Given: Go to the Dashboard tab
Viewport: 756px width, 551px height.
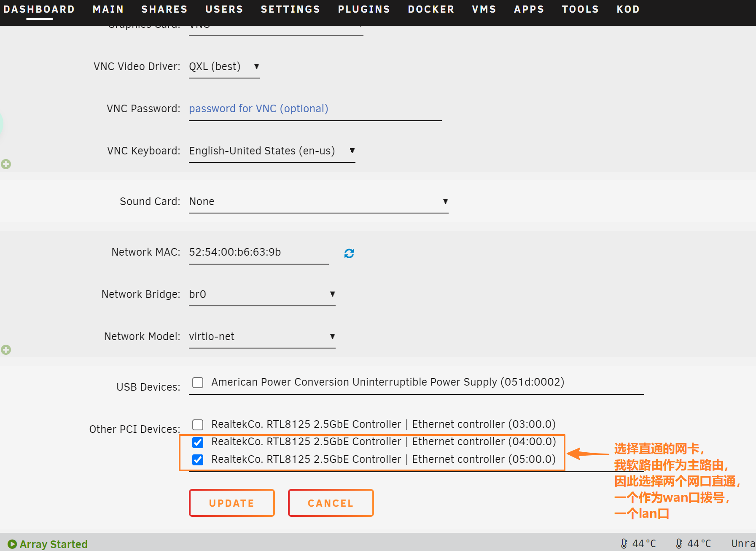Looking at the screenshot, I should click(39, 9).
